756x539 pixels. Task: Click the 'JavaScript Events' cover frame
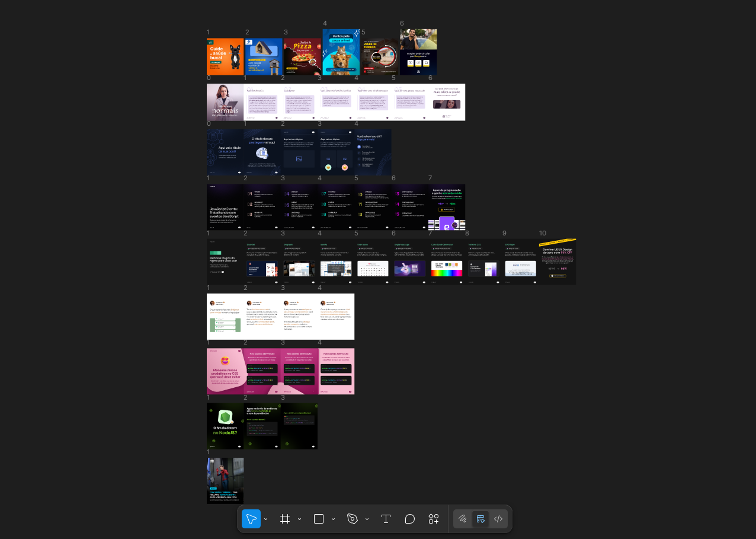(225, 207)
